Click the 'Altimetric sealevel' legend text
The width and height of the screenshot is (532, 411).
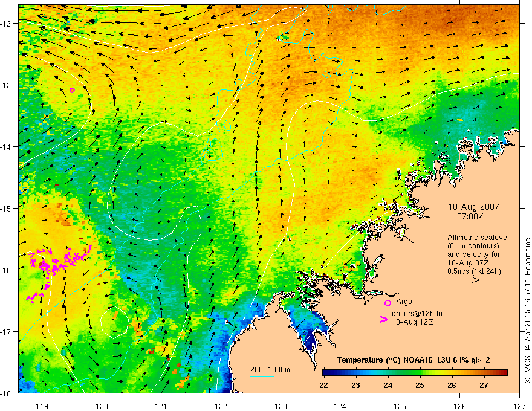tap(478, 238)
